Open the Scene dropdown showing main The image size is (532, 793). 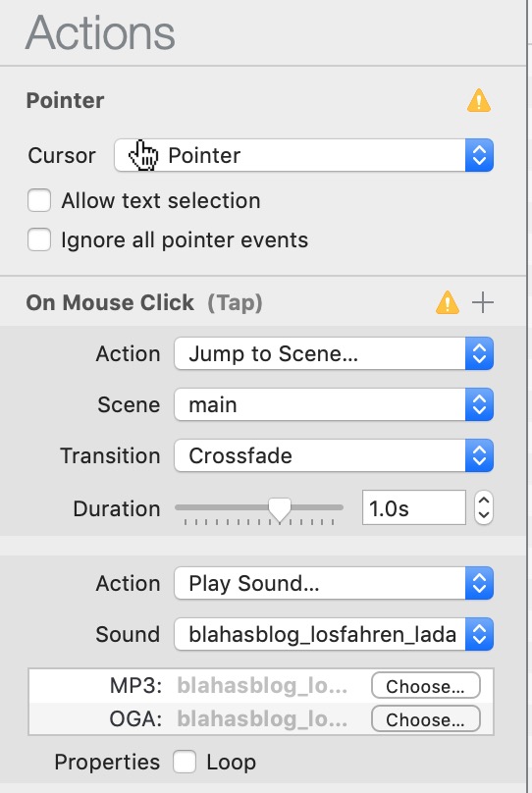[334, 404]
